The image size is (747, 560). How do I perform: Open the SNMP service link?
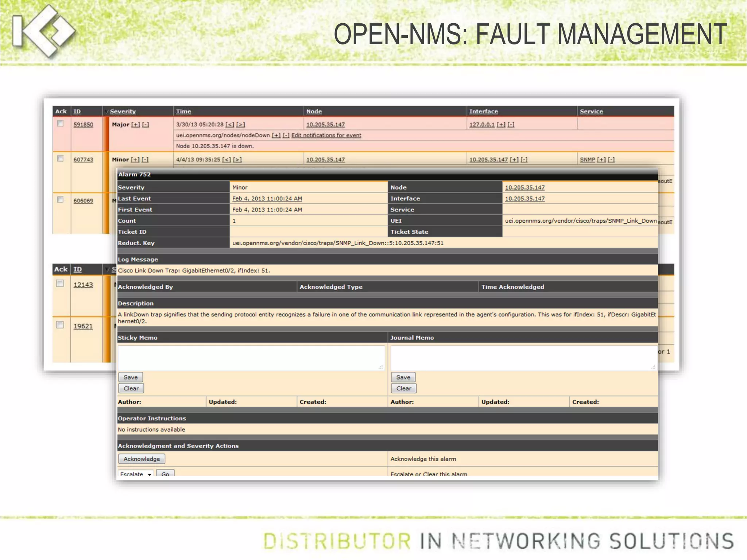tap(587, 160)
